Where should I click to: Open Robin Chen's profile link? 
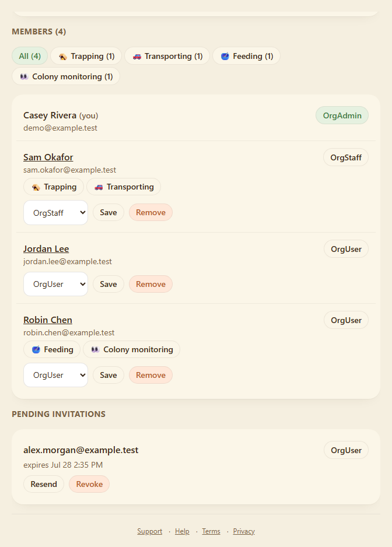coord(48,320)
